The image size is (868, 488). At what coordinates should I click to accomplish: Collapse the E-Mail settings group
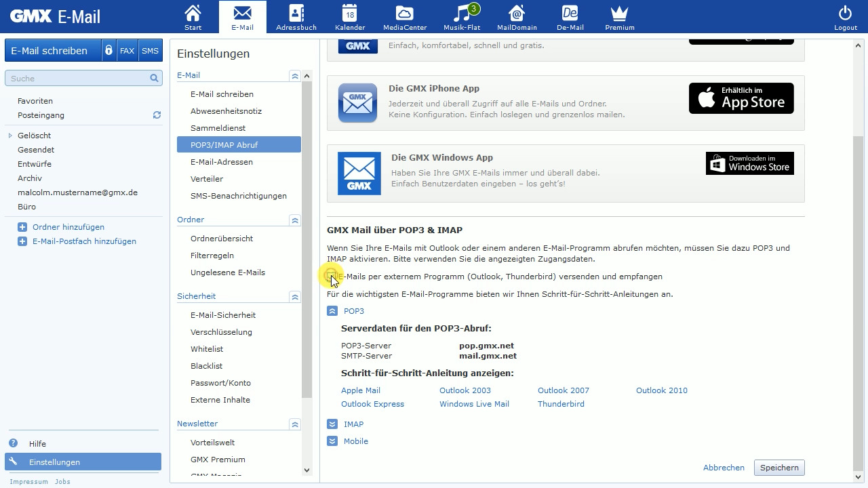295,77
